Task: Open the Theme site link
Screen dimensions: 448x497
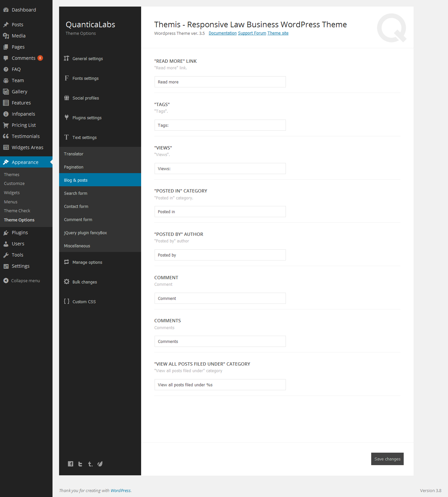Action: coord(278,33)
